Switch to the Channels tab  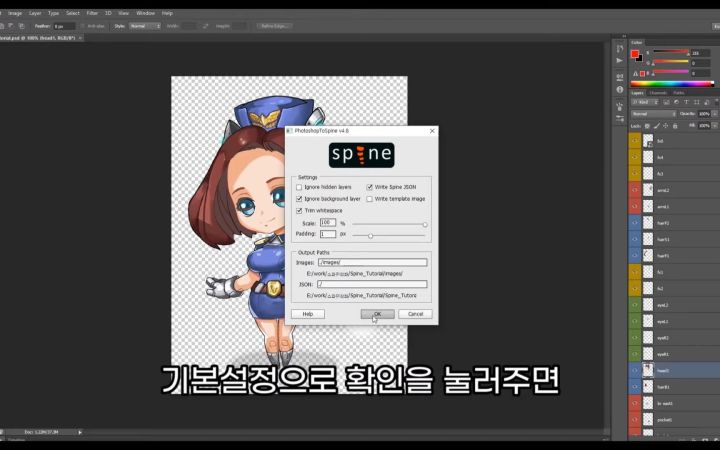click(658, 93)
